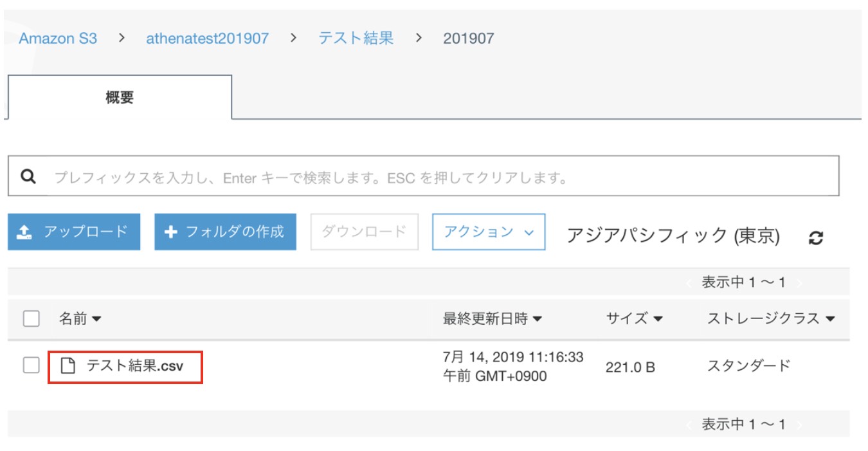Sort by サイズ column header
Screen dimensions: 868x451
(x=634, y=318)
